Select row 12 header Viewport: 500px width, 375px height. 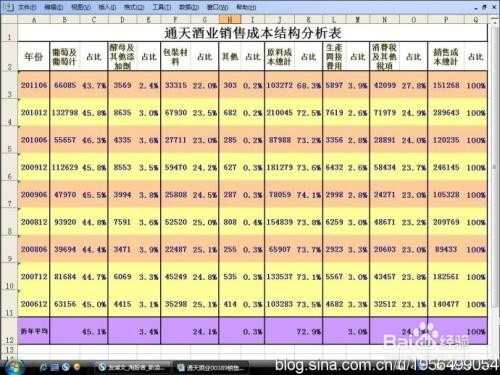coord(9,331)
